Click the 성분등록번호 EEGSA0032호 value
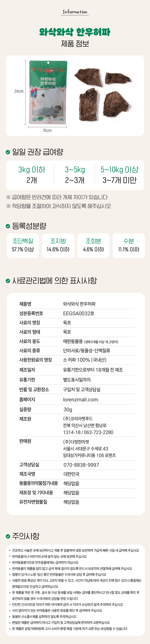Screen dimensions: 150x644 click(79, 313)
